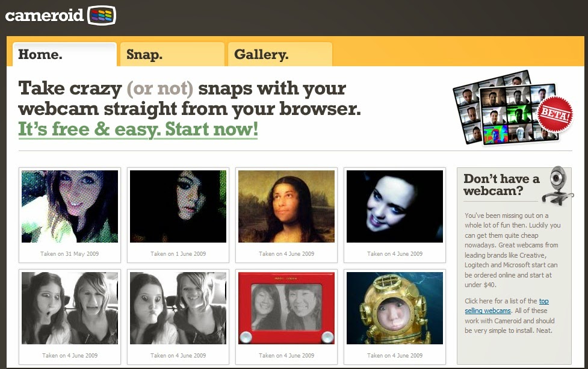The height and width of the screenshot is (369, 588).
Task: Open the dark snap from 1 June 2009
Action: tap(178, 206)
